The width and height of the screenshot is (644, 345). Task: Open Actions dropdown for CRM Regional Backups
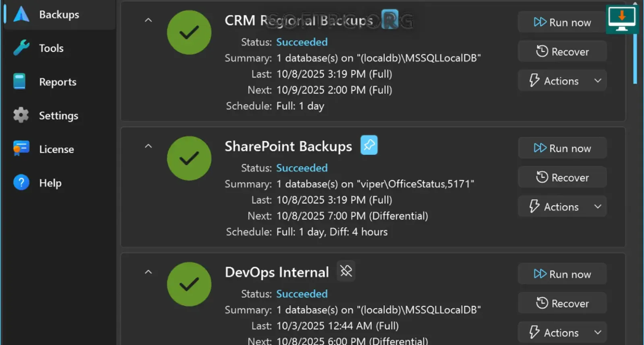pyautogui.click(x=562, y=81)
